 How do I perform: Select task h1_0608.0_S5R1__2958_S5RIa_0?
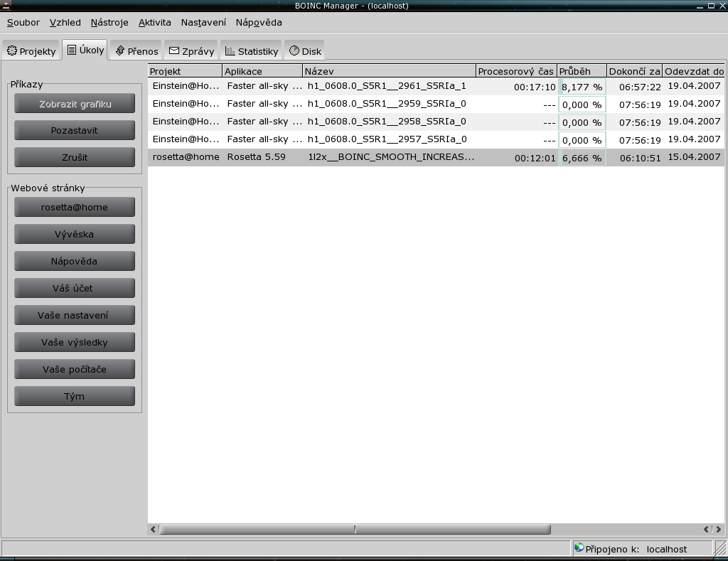tap(387, 121)
